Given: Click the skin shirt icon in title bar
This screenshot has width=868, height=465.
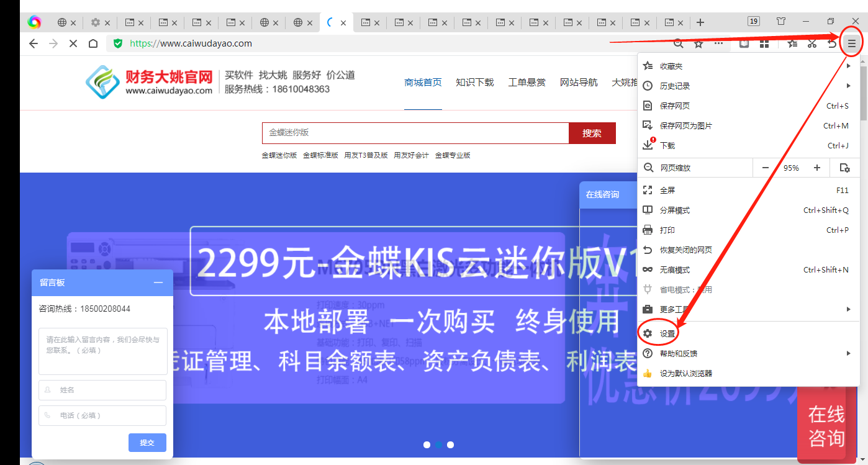Looking at the screenshot, I should [x=781, y=22].
